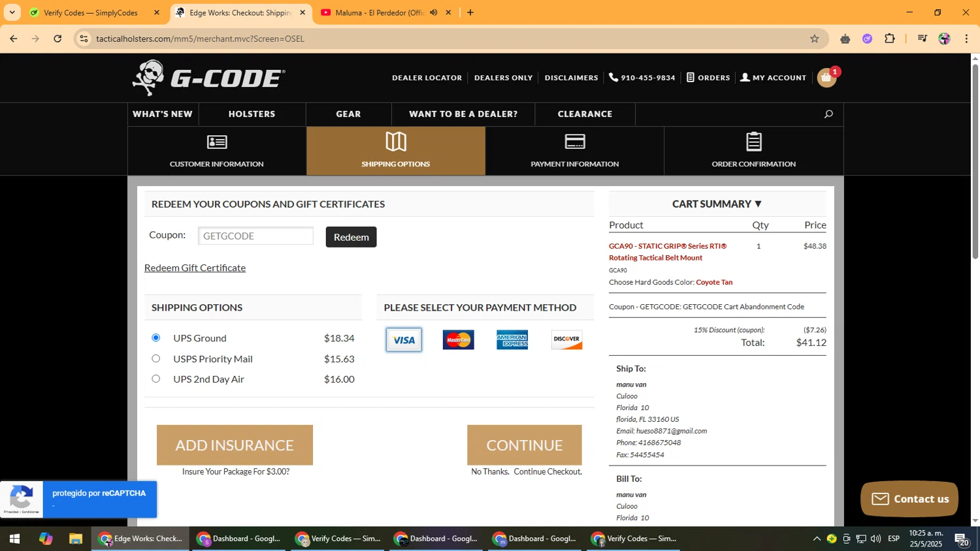980x551 pixels.
Task: Open GCA90 Static Grip product link
Action: pos(668,252)
